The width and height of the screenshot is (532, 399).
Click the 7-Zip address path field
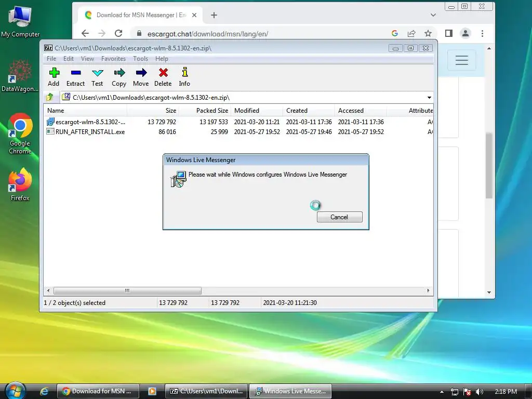point(243,98)
